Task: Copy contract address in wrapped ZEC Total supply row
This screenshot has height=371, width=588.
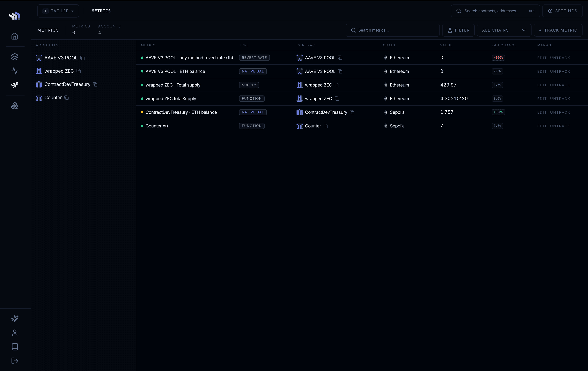Action: [x=337, y=85]
